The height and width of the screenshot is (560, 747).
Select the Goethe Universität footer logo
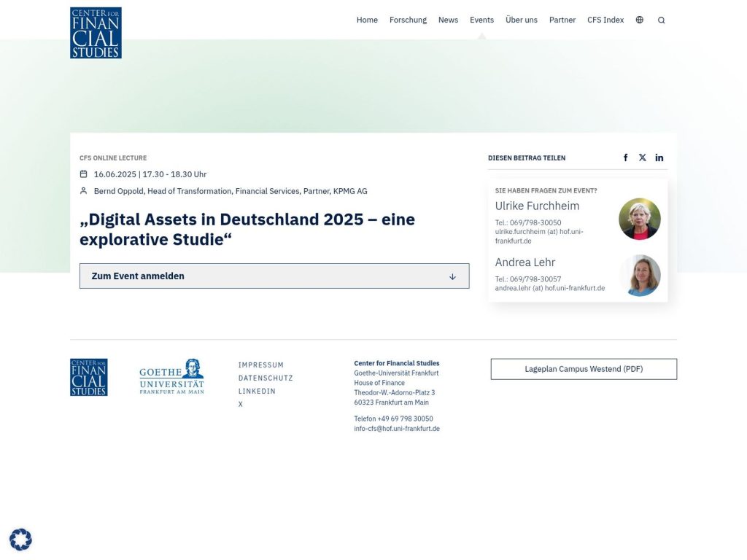coord(171,376)
